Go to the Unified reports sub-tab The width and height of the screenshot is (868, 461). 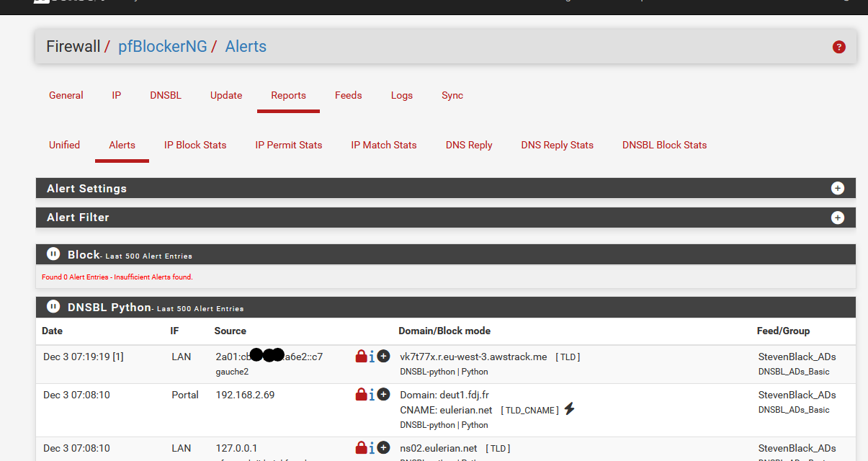[x=64, y=145]
